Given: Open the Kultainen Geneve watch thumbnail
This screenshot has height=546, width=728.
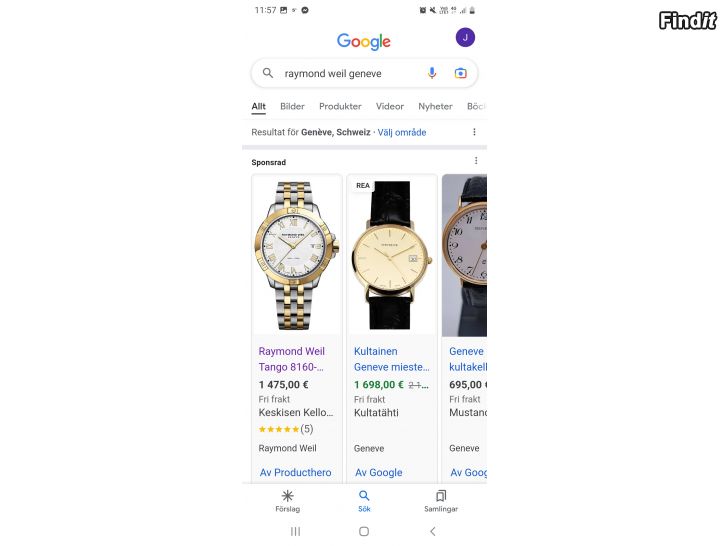Looking at the screenshot, I should 392,255.
